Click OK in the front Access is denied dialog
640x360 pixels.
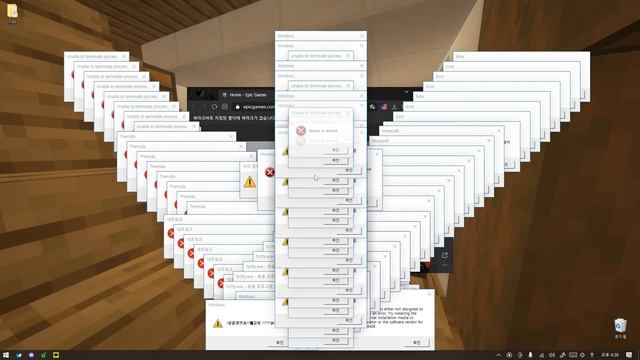pos(335,150)
